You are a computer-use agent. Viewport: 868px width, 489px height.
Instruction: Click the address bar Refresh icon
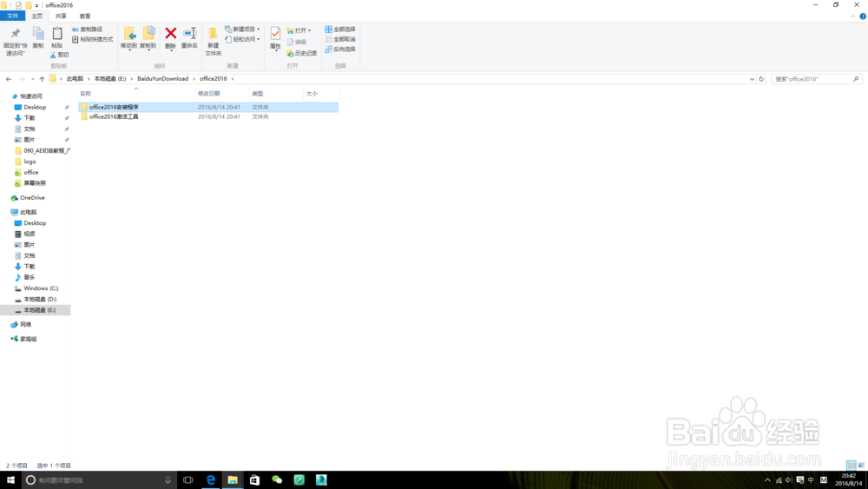pyautogui.click(x=762, y=79)
